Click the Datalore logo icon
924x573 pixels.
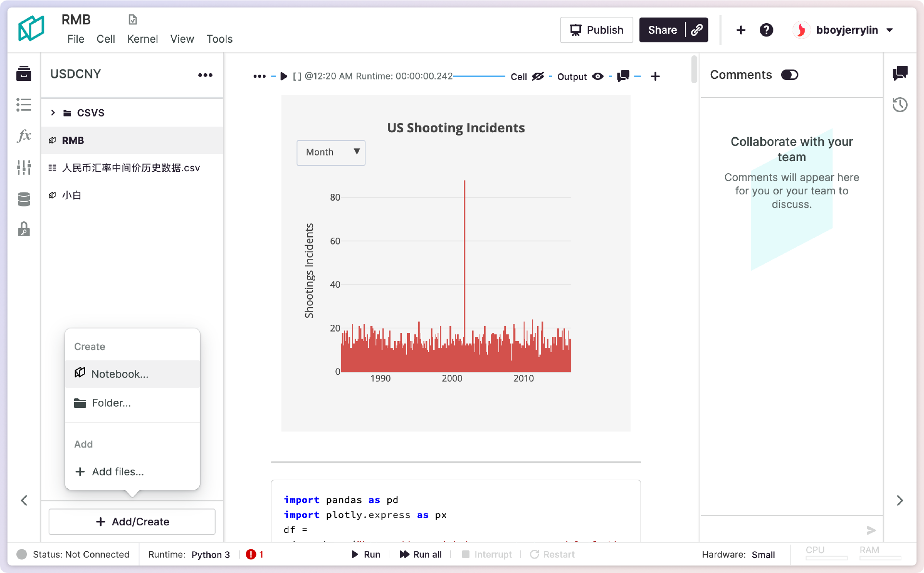pos(31,28)
